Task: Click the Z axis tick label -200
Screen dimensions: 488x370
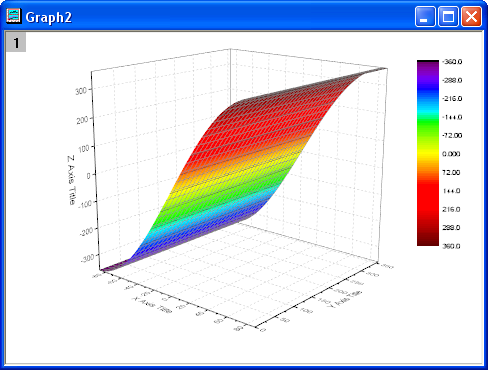Action: tap(86, 231)
